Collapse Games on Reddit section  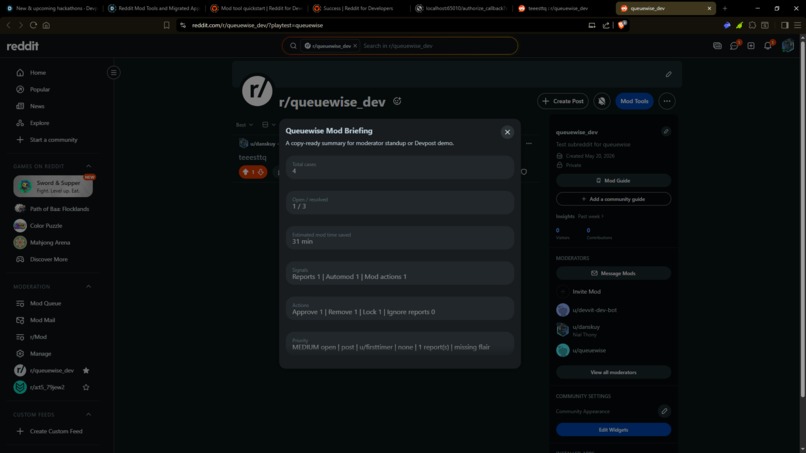point(88,166)
